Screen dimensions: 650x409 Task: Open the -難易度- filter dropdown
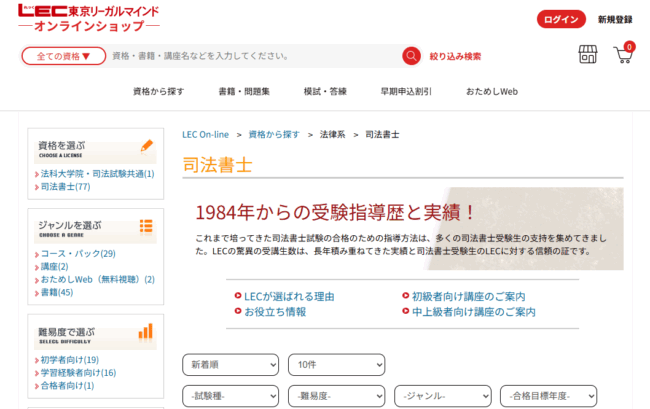(x=337, y=396)
